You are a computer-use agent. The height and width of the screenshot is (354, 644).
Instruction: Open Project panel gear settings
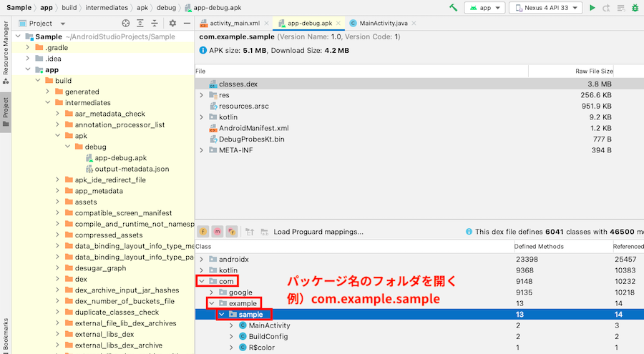click(172, 24)
